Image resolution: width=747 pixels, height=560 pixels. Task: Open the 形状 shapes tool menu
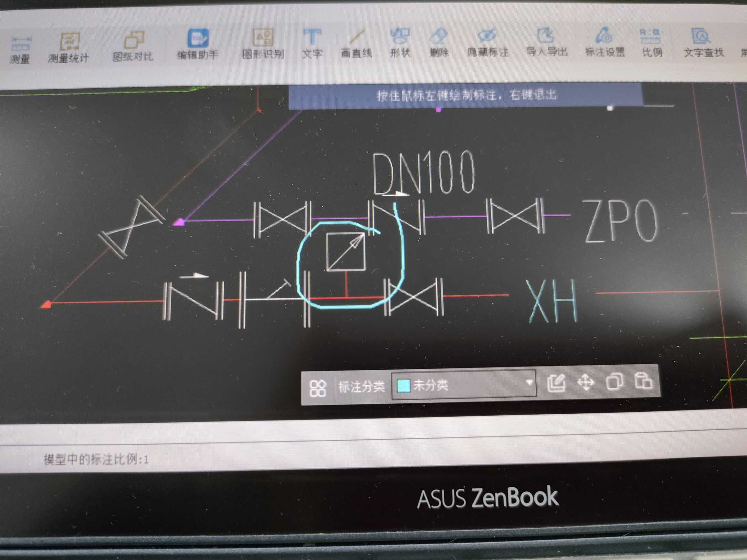400,42
